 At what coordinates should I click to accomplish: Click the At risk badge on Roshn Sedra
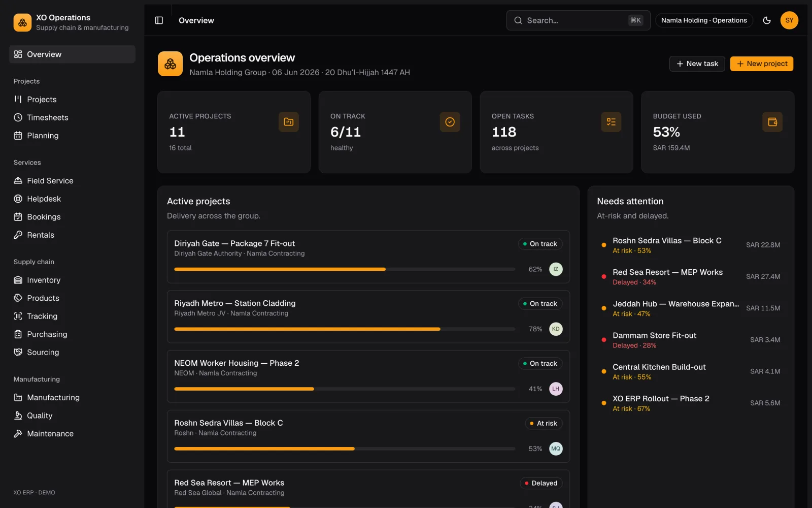coord(544,423)
